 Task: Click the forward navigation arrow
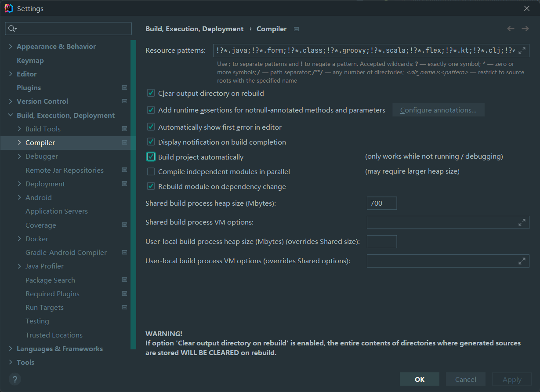pos(525,29)
